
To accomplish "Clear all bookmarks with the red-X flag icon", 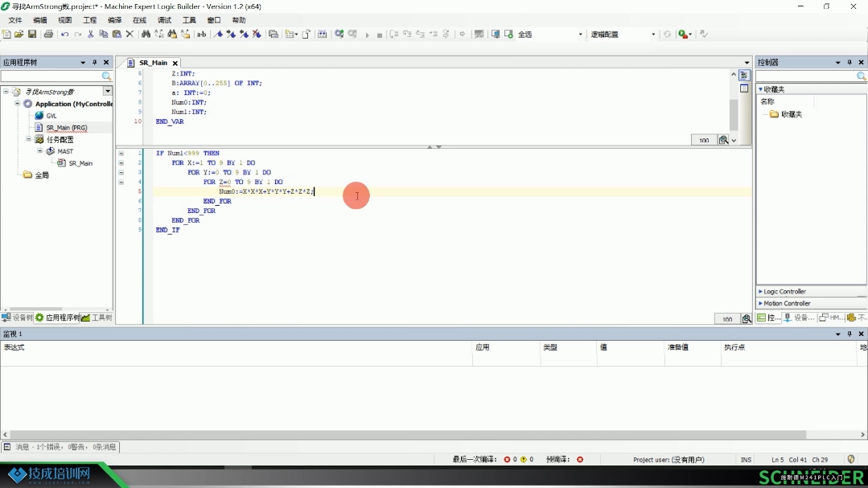I will coord(257,35).
